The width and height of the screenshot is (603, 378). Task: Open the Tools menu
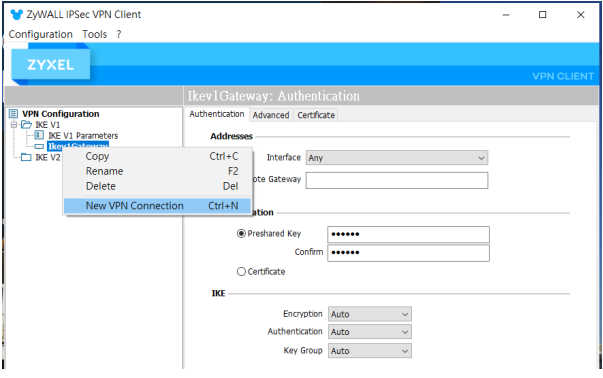pos(95,34)
